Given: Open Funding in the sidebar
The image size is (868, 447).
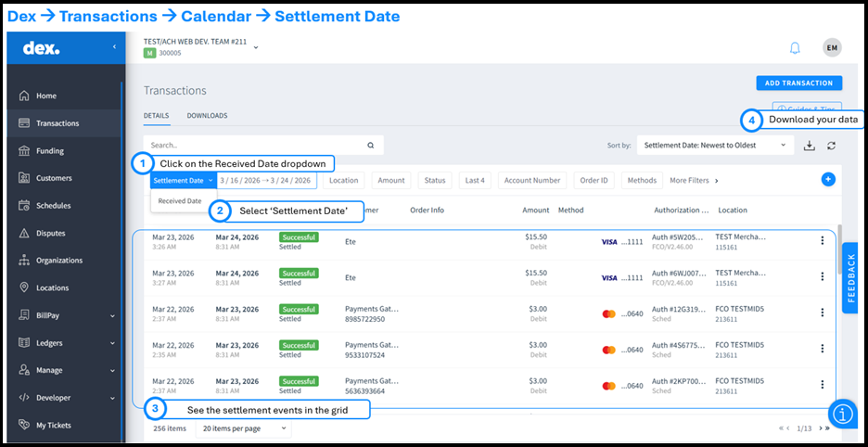Looking at the screenshot, I should coord(50,150).
